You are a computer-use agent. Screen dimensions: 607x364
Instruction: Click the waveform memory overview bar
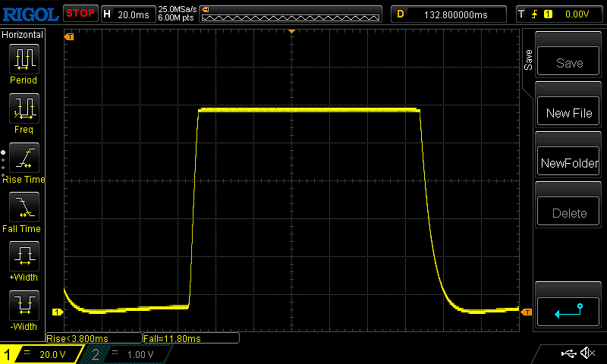[x=291, y=14]
